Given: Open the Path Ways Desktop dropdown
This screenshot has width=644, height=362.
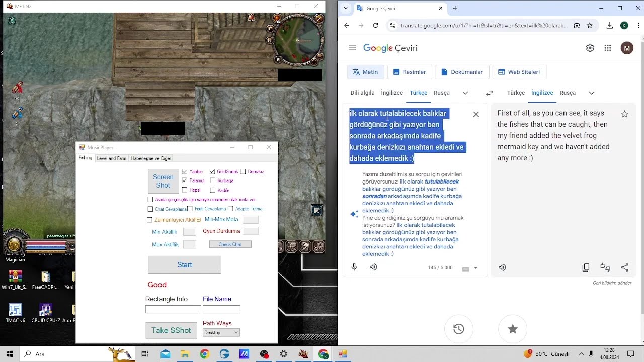Looking at the screenshot, I should pos(221,333).
